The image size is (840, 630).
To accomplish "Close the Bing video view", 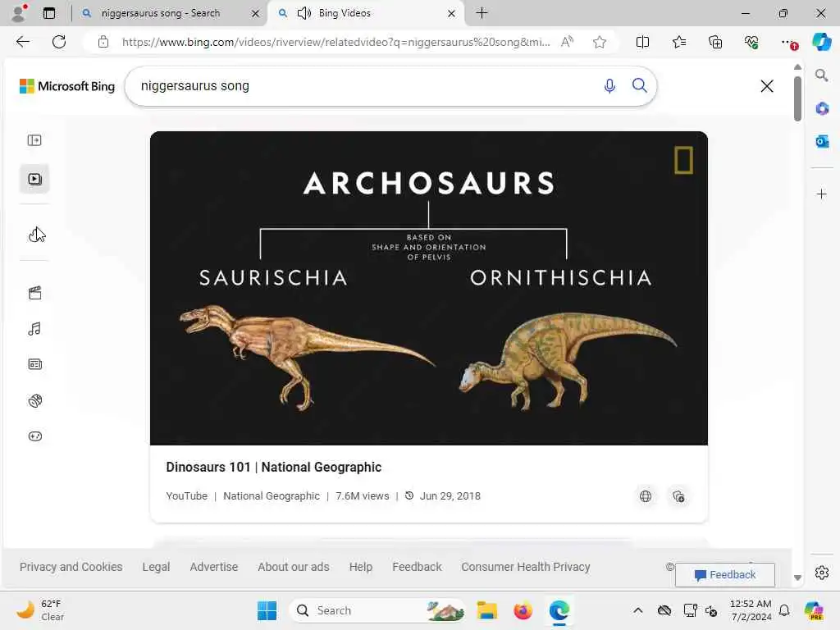I will (x=767, y=85).
